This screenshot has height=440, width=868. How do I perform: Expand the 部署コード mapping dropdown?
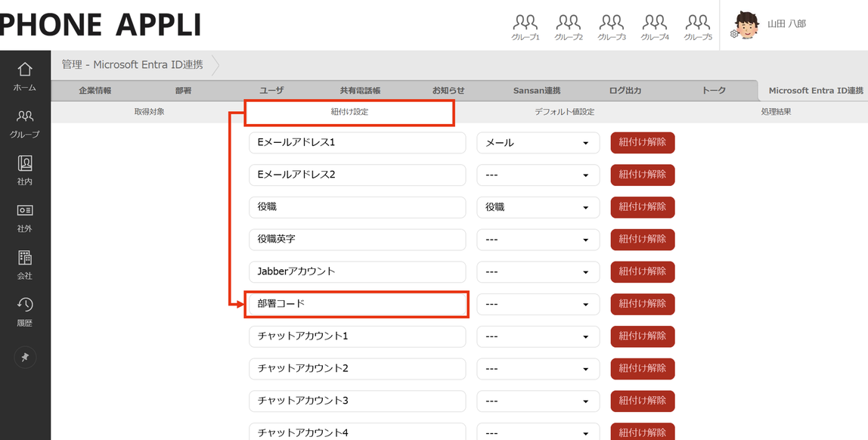(x=538, y=305)
